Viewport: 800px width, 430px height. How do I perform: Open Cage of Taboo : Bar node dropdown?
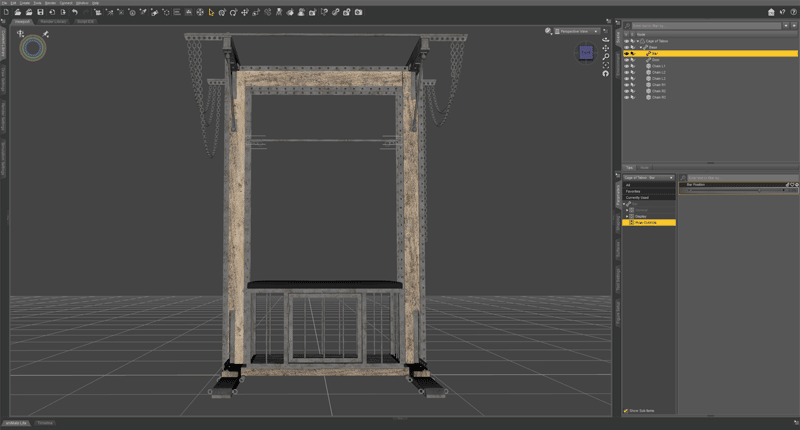pos(649,178)
